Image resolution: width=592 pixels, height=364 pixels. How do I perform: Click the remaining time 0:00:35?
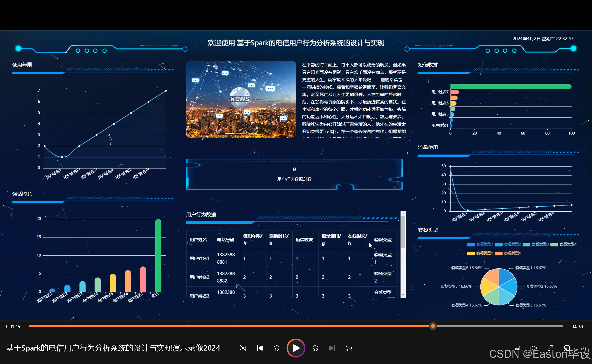[579, 326]
